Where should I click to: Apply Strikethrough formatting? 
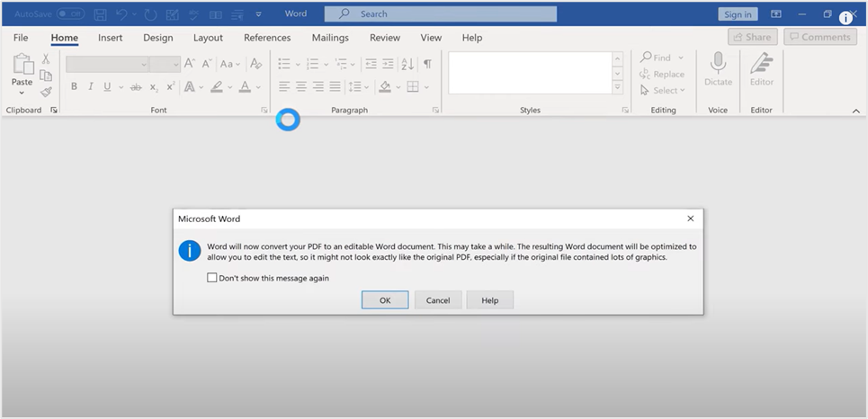[x=136, y=87]
